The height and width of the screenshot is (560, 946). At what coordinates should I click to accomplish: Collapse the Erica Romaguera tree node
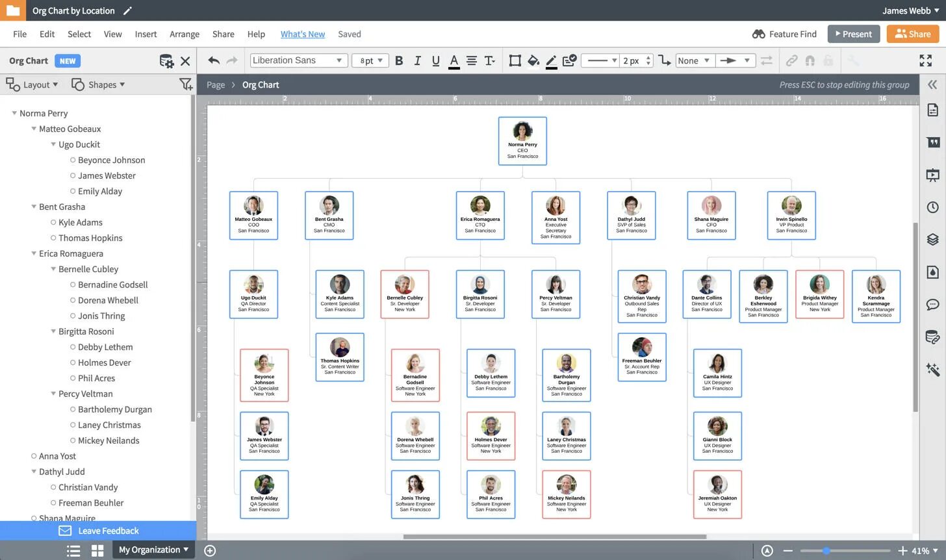tap(34, 253)
